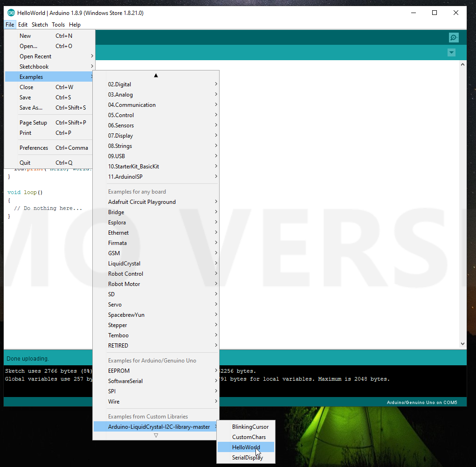Open the Serial Monitor magnifier icon
Viewport: 476px width, 467px height.
point(454,38)
